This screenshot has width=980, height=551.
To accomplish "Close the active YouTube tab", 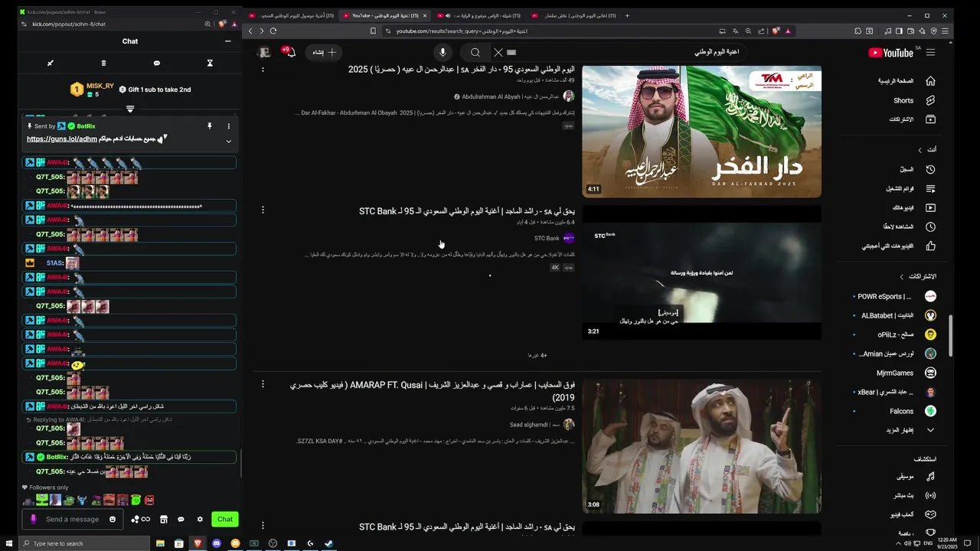I will (x=425, y=15).
